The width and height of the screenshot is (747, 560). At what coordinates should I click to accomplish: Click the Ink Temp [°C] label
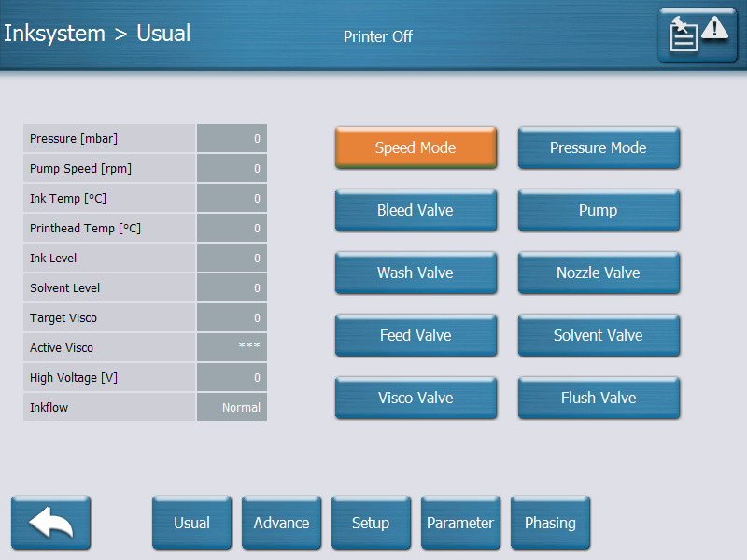[x=68, y=198]
